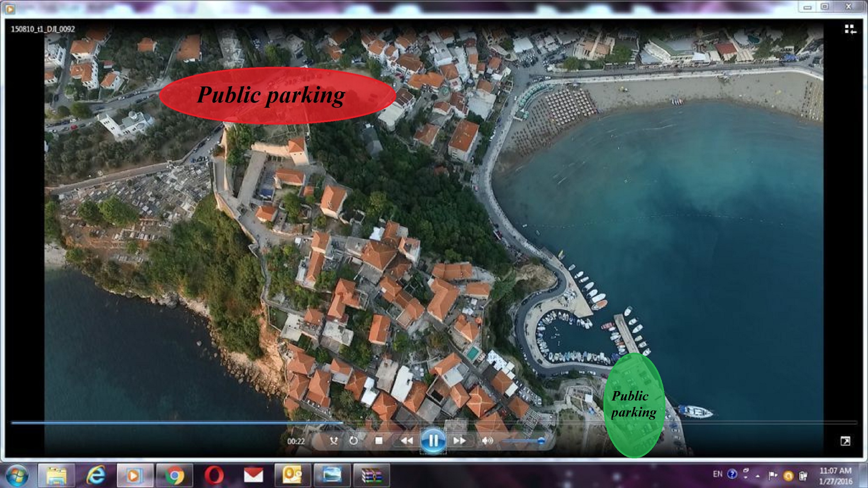
Task: Switch to Library view icon
Action: click(x=850, y=29)
